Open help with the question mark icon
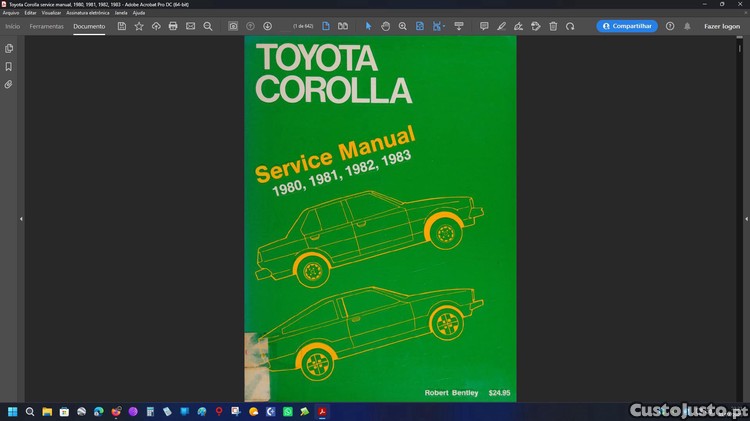This screenshot has height=421, width=750. point(670,26)
